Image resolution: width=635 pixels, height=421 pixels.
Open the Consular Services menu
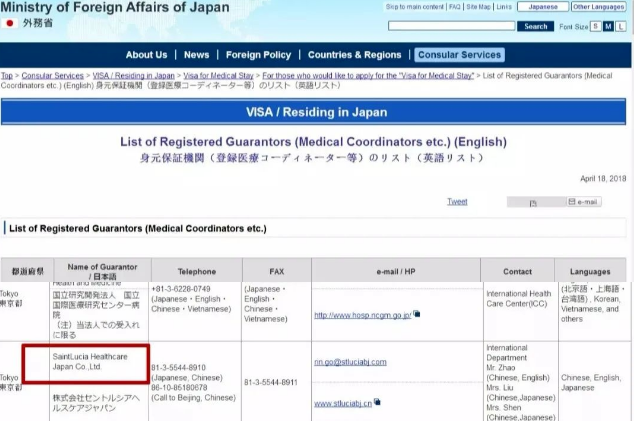459,55
